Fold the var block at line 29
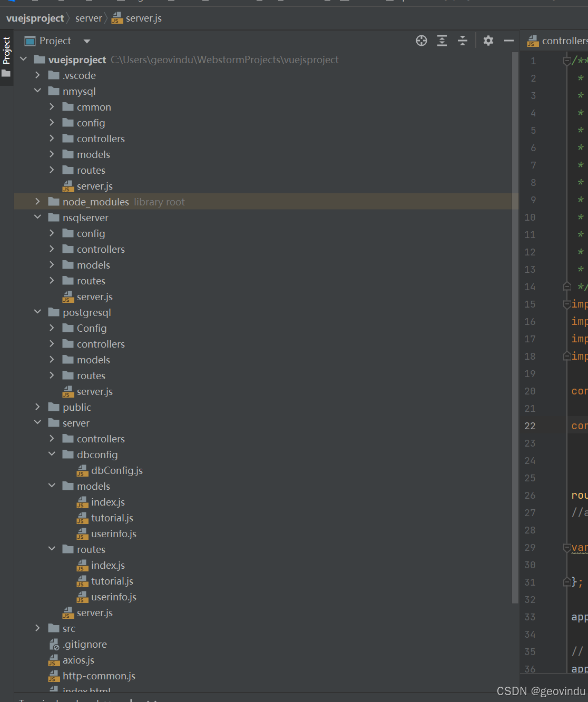Image resolution: width=588 pixels, height=702 pixels. coord(567,548)
